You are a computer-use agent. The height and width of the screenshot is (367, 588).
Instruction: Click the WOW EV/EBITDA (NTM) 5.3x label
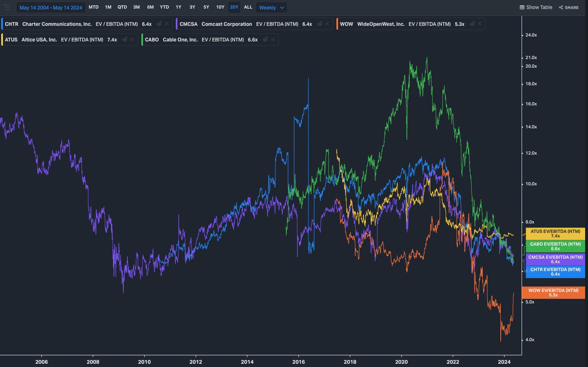coord(553,292)
